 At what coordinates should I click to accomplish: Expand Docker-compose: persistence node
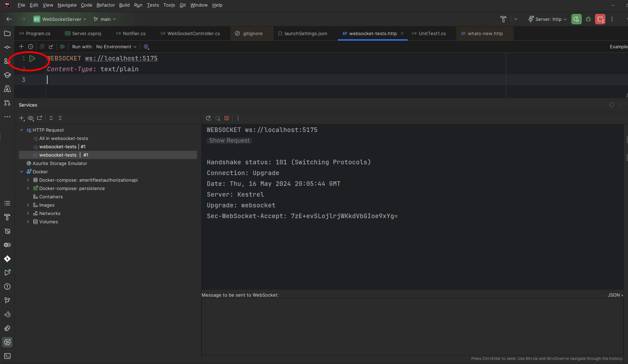(x=28, y=188)
